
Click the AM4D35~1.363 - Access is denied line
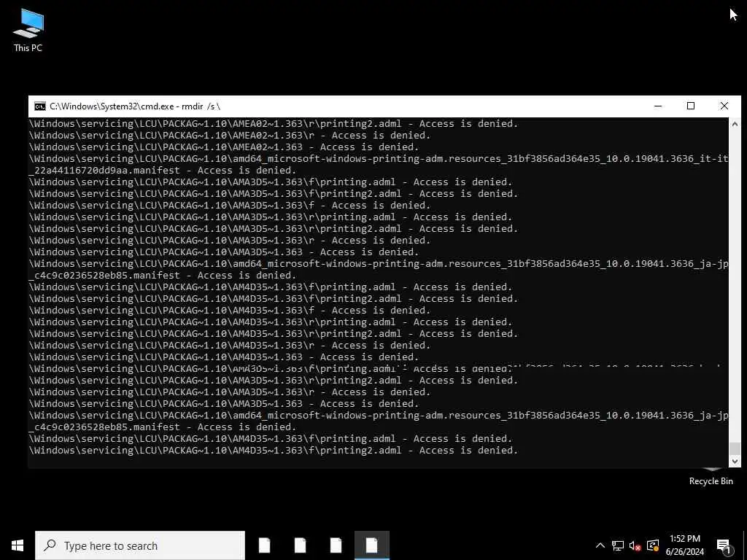pos(224,357)
